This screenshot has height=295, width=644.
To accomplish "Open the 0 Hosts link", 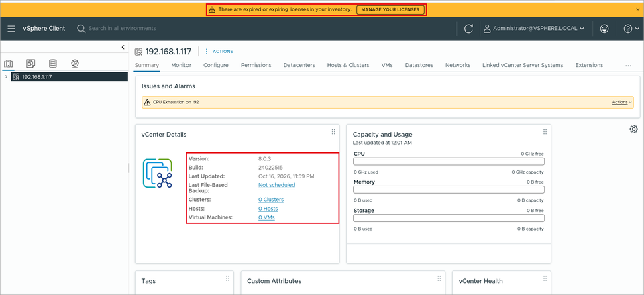I will point(268,209).
